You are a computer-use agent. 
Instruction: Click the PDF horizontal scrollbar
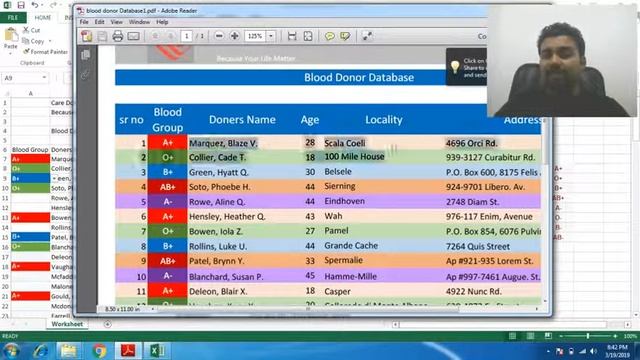pyautogui.click(x=308, y=309)
